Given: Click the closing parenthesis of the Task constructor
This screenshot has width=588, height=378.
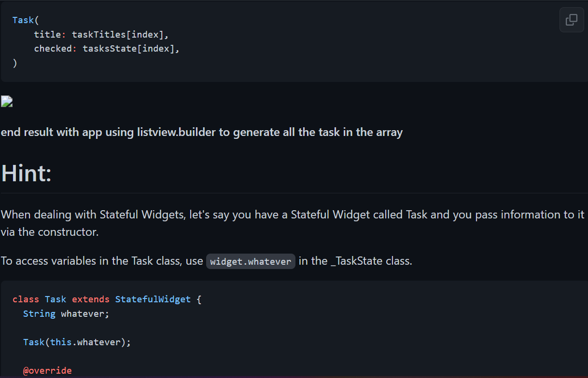Looking at the screenshot, I should click(x=15, y=63).
